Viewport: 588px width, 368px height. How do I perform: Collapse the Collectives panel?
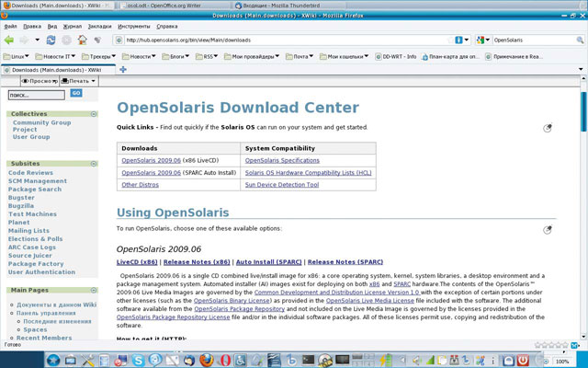pos(94,114)
